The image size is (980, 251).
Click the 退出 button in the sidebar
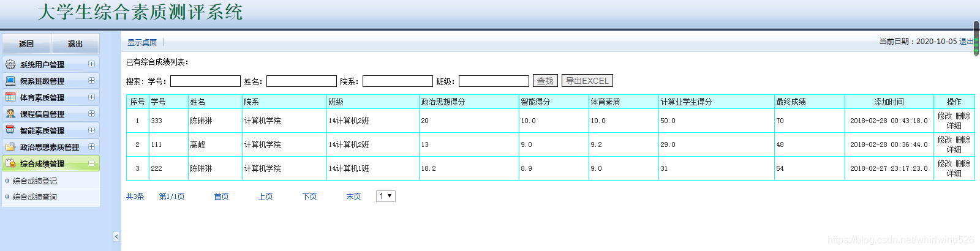[x=75, y=44]
